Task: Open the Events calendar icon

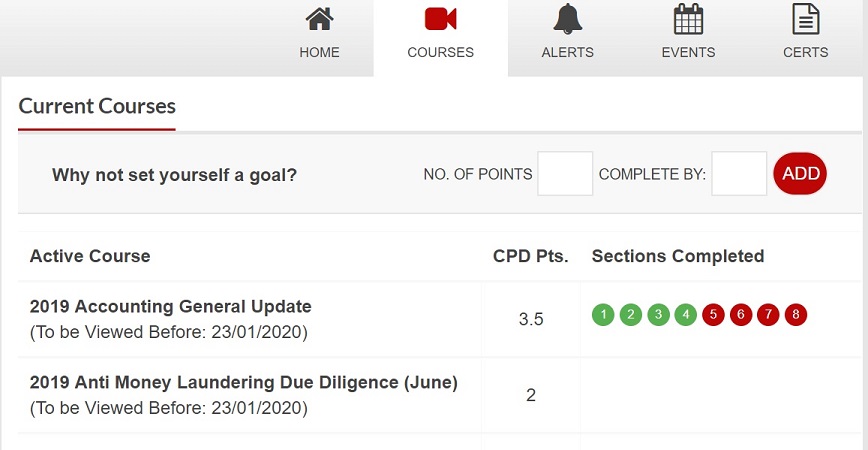Action: [688, 19]
